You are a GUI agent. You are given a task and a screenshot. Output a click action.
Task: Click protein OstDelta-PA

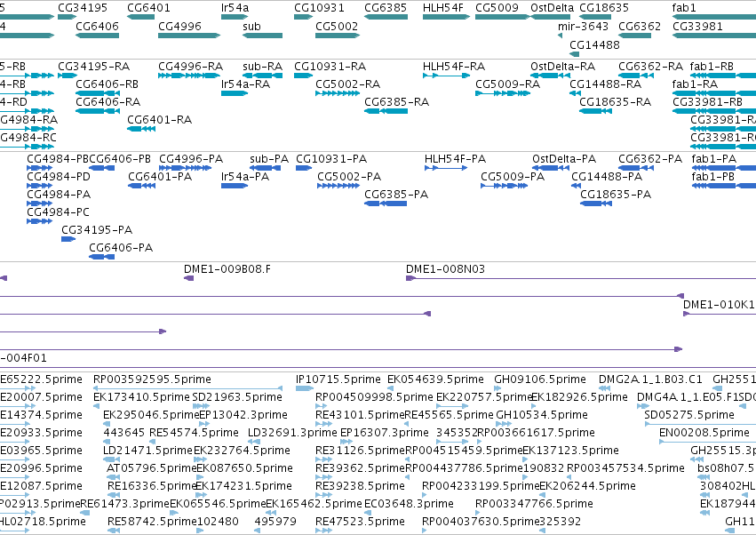tap(551, 168)
